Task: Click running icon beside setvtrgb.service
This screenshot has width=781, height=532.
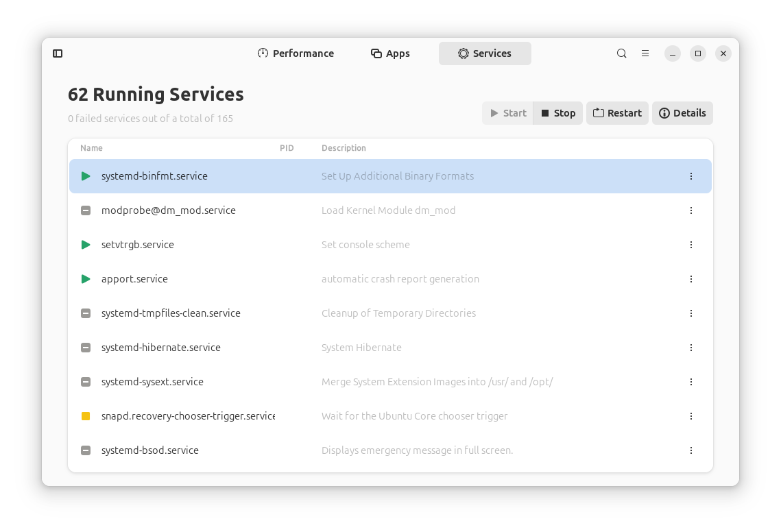Action: 86,245
